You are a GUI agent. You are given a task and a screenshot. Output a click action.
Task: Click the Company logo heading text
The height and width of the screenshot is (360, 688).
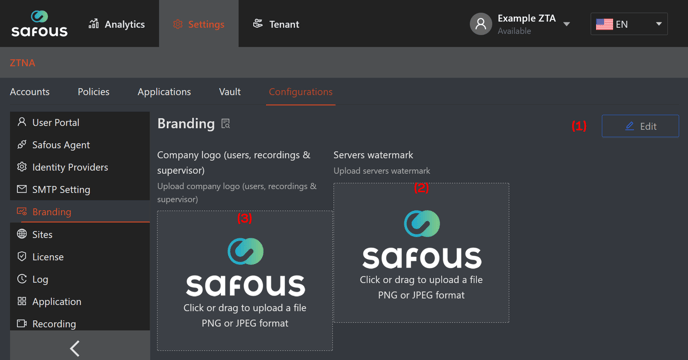tap(233, 162)
